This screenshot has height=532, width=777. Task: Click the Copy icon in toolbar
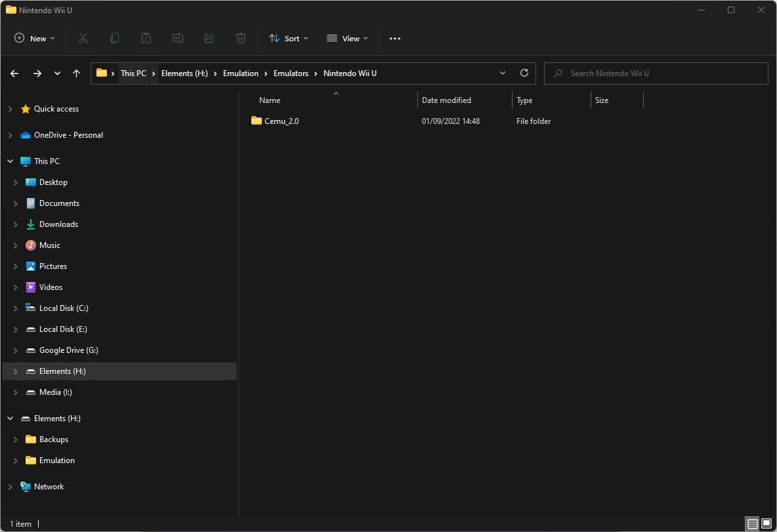point(115,39)
